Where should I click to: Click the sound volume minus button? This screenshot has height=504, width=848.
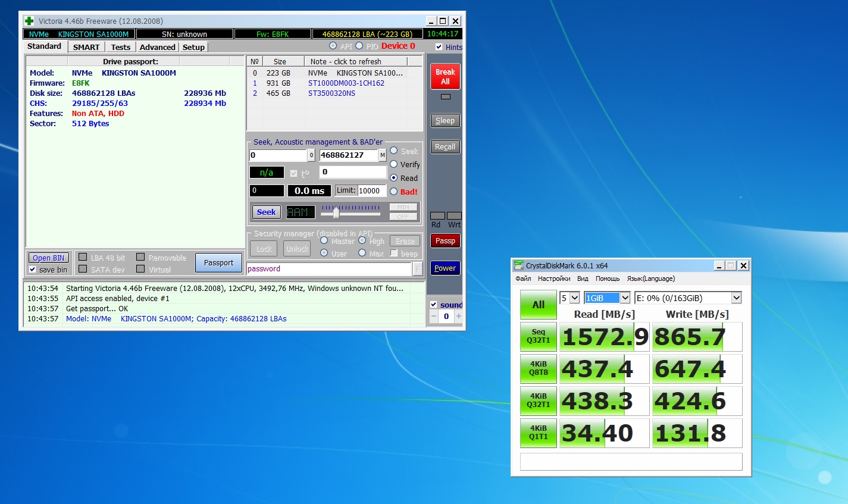tap(434, 317)
